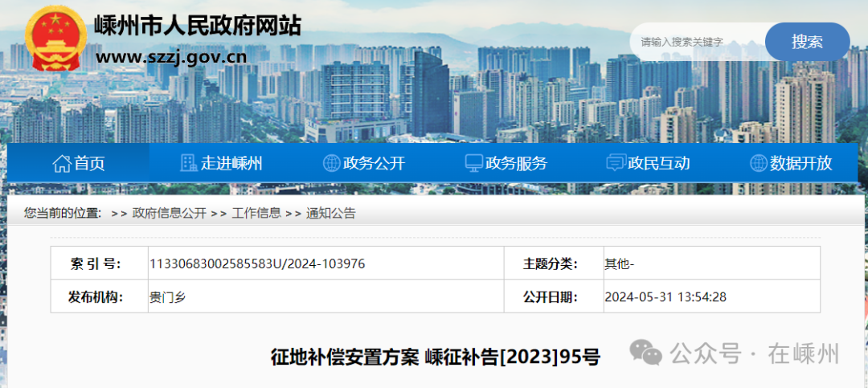Click the WeChat logo in watermark
The image size is (868, 388).
646,352
